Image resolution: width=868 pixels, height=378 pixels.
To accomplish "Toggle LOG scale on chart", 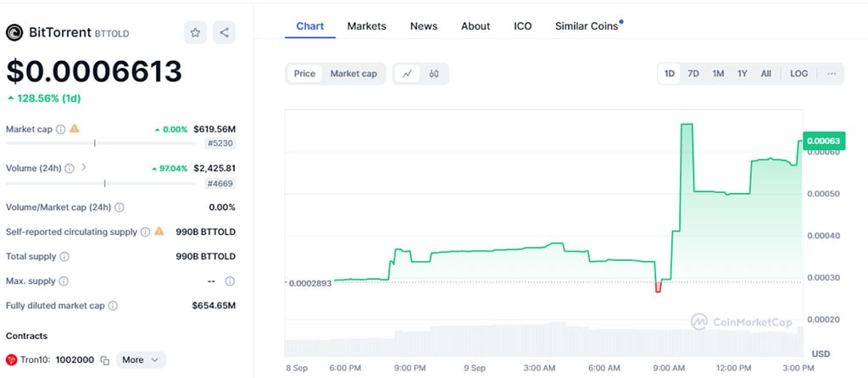I will 798,74.
